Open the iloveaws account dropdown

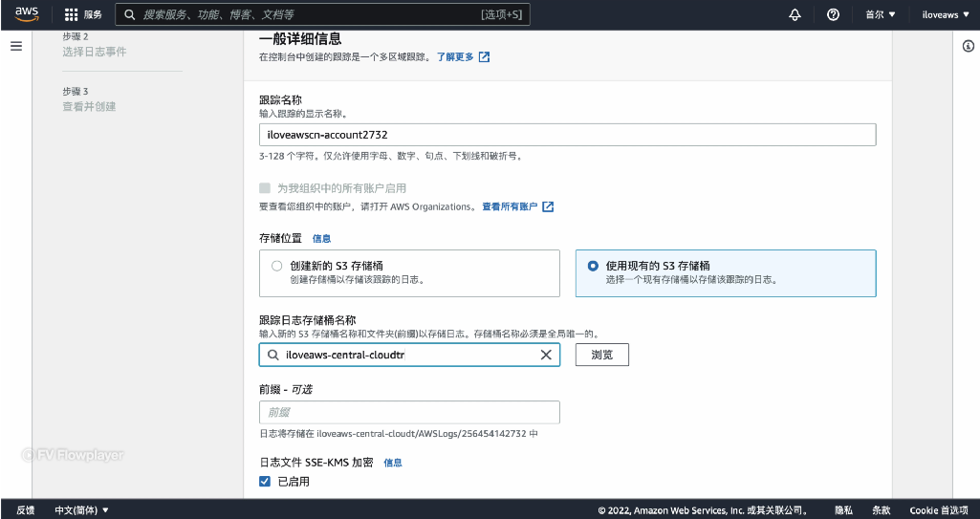(946, 15)
